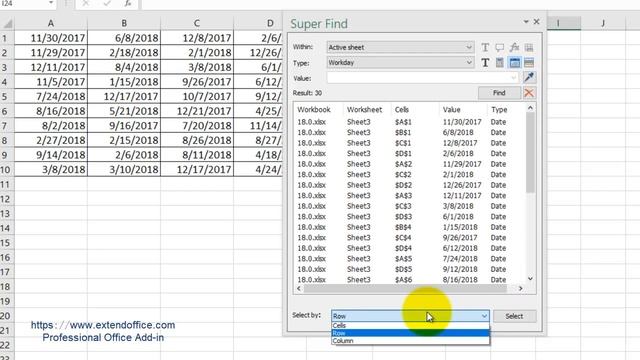Click the calculator number type icon
The height and width of the screenshot is (360, 640).
(x=500, y=62)
